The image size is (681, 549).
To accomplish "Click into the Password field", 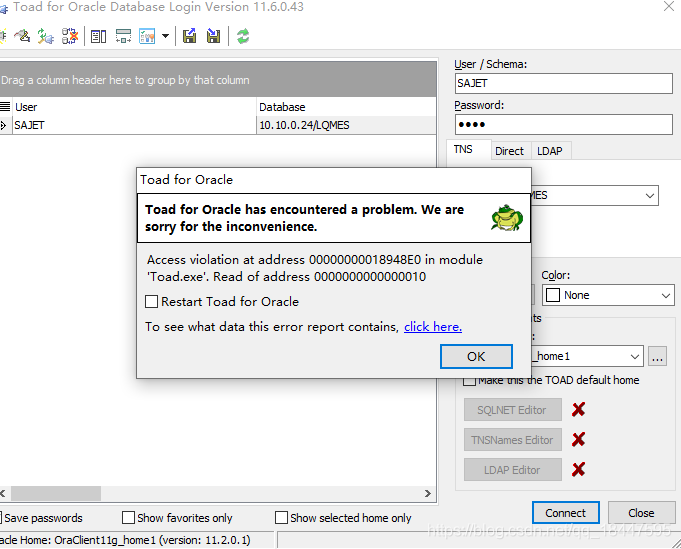I will 563,124.
